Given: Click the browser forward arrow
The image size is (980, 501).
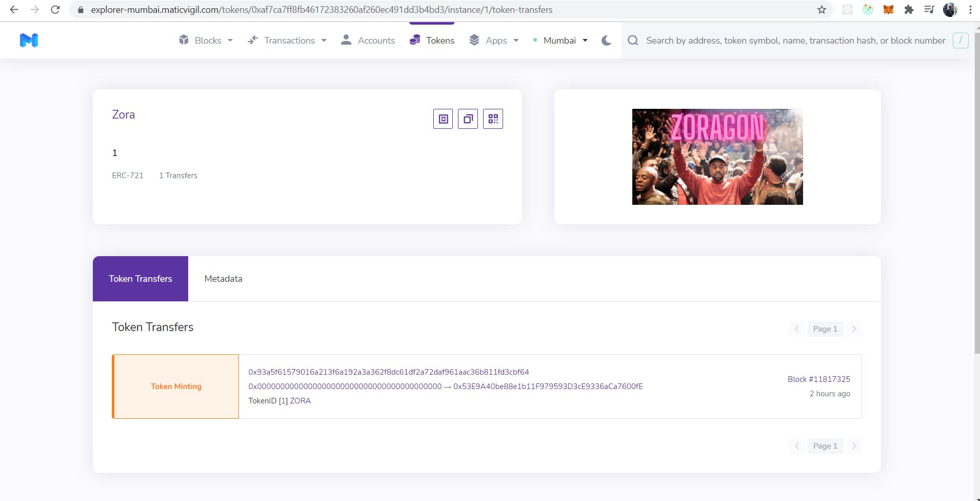Looking at the screenshot, I should point(34,10).
